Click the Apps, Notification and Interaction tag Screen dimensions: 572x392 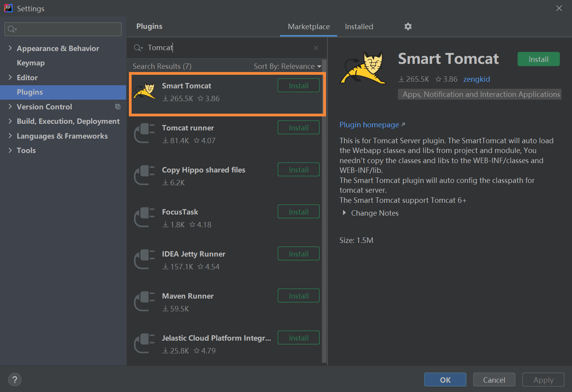pyautogui.click(x=480, y=94)
